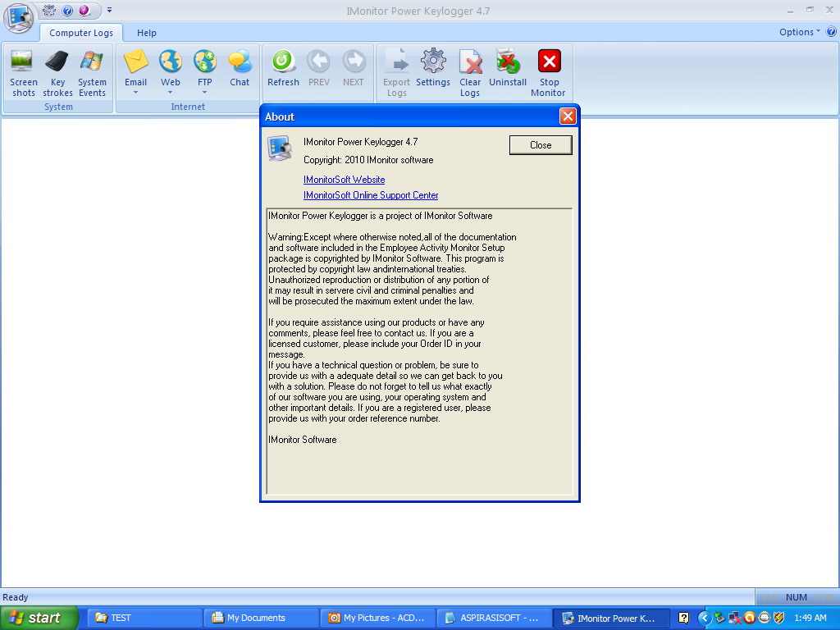This screenshot has width=840, height=630.
Task: Switch to the Help ribbon tab
Action: [x=146, y=33]
